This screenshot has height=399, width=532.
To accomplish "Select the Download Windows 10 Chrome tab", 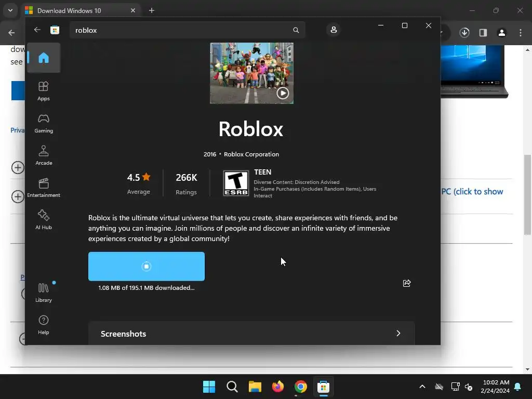I will pos(82,10).
